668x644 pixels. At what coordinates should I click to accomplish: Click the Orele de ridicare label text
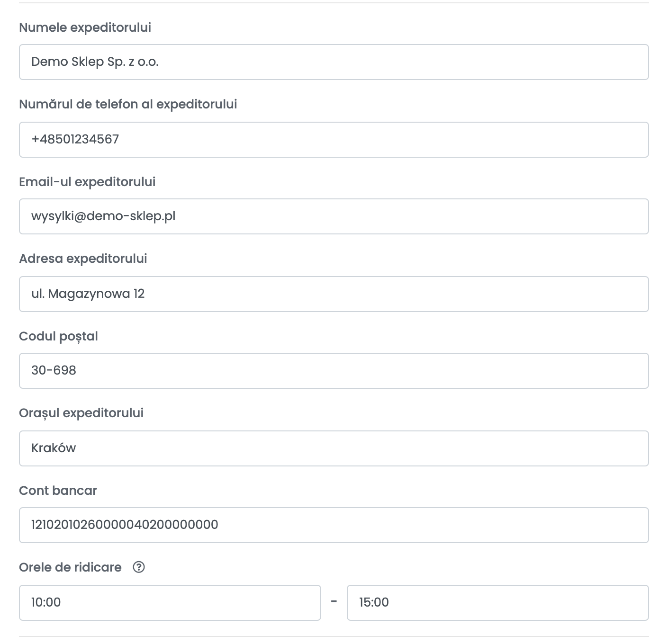[x=70, y=567]
